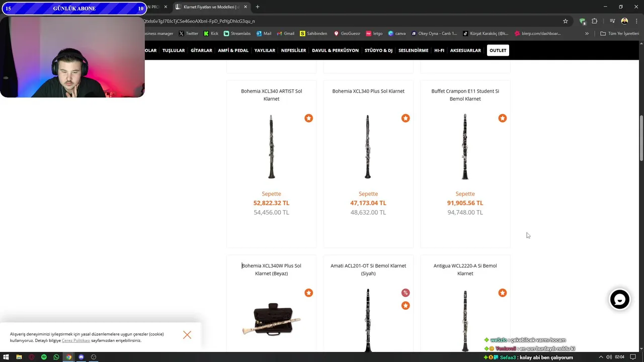Open the AMFİ & PEDAL category menu
Image resolution: width=644 pixels, height=362 pixels.
233,50
